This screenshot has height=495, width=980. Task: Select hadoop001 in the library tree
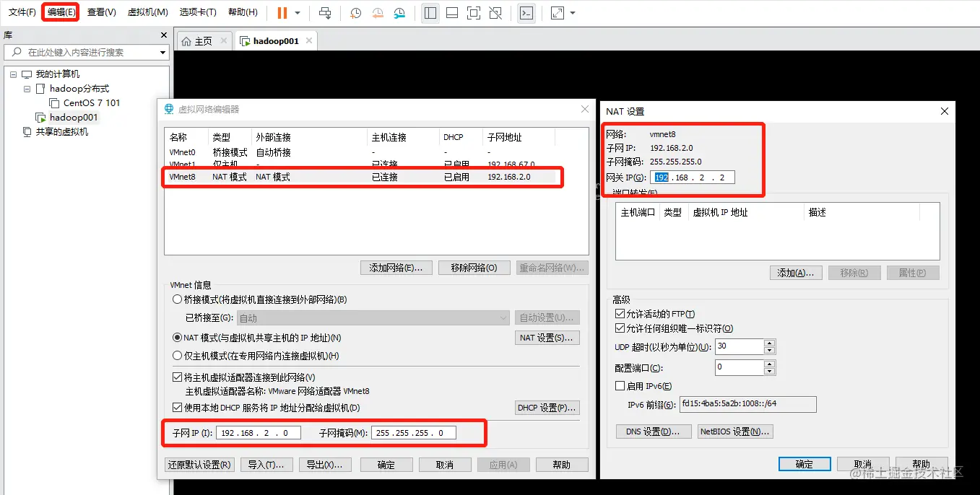[74, 118]
